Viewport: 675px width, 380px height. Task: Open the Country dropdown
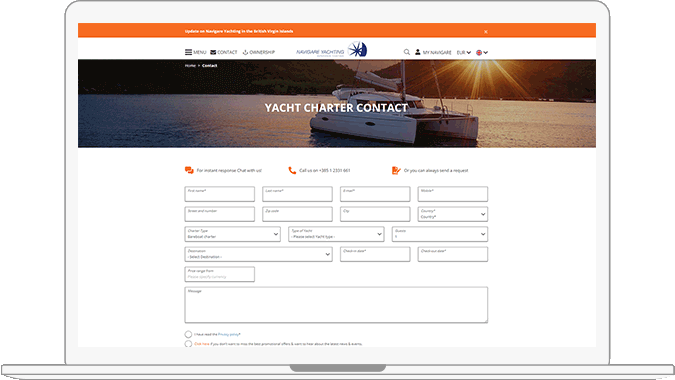pos(452,214)
